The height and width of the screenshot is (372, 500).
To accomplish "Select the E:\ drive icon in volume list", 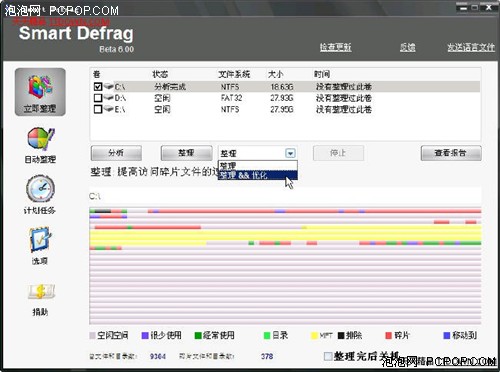I will click(x=109, y=109).
